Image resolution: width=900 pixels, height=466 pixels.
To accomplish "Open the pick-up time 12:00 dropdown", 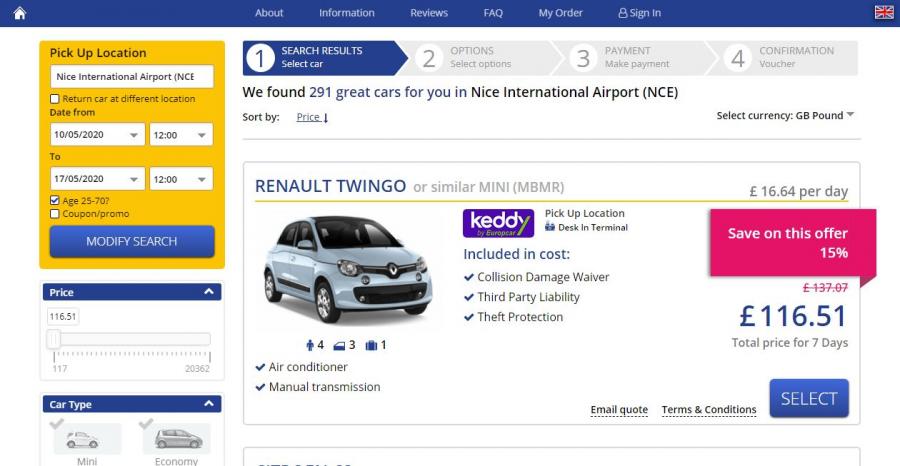I will [181, 134].
